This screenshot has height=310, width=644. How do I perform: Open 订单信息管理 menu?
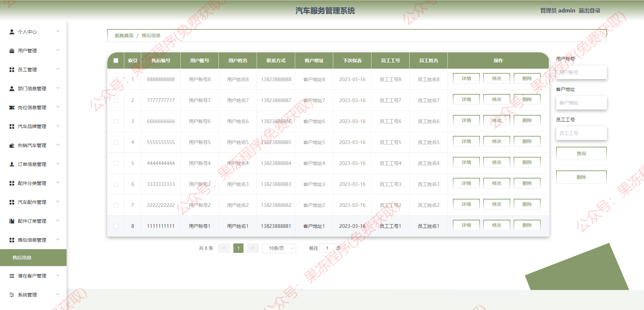(33, 164)
